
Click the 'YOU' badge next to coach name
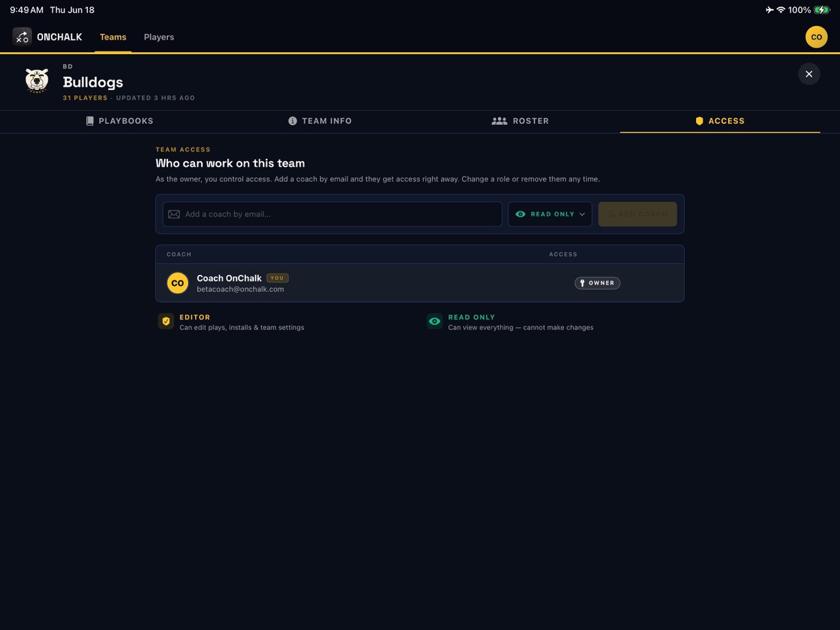pyautogui.click(x=277, y=278)
